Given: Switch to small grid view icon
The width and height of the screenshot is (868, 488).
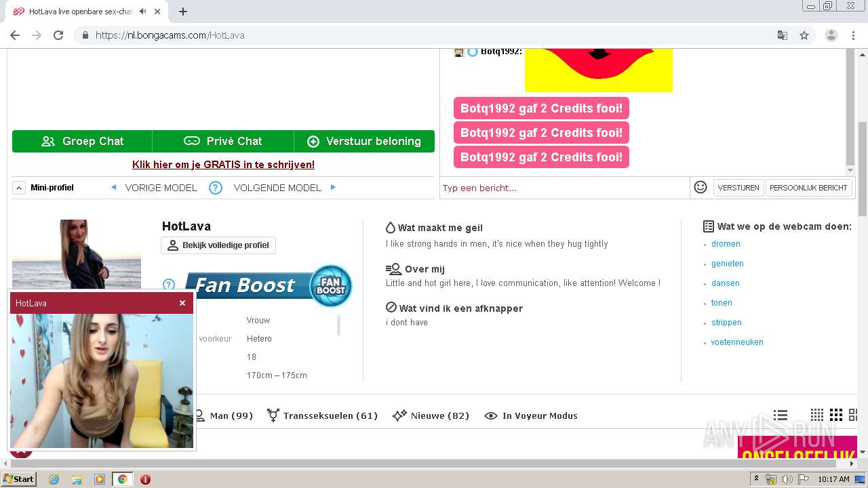Looking at the screenshot, I should pyautogui.click(x=817, y=415).
